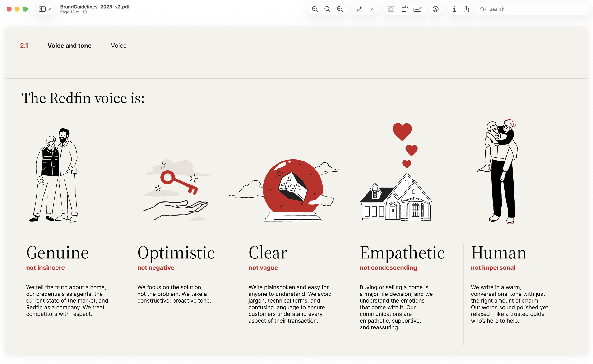Click the green full screen button
The width and height of the screenshot is (593, 364).
click(x=25, y=9)
